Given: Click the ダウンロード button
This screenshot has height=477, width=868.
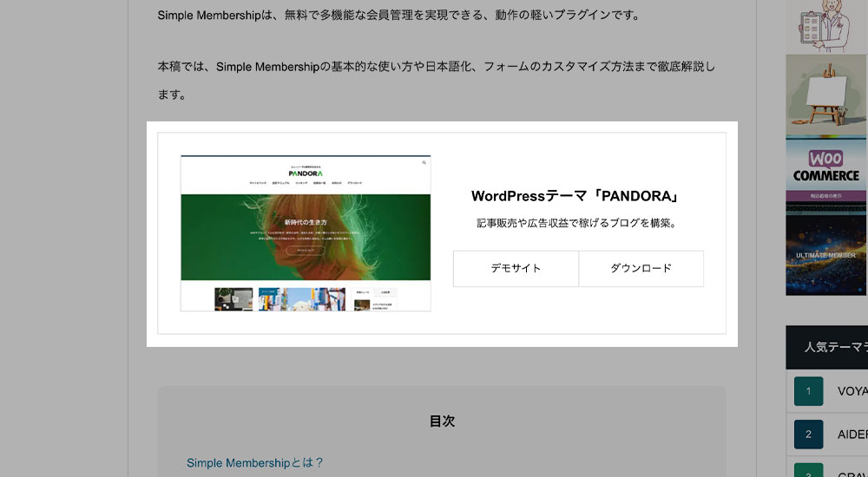Looking at the screenshot, I should [x=641, y=268].
